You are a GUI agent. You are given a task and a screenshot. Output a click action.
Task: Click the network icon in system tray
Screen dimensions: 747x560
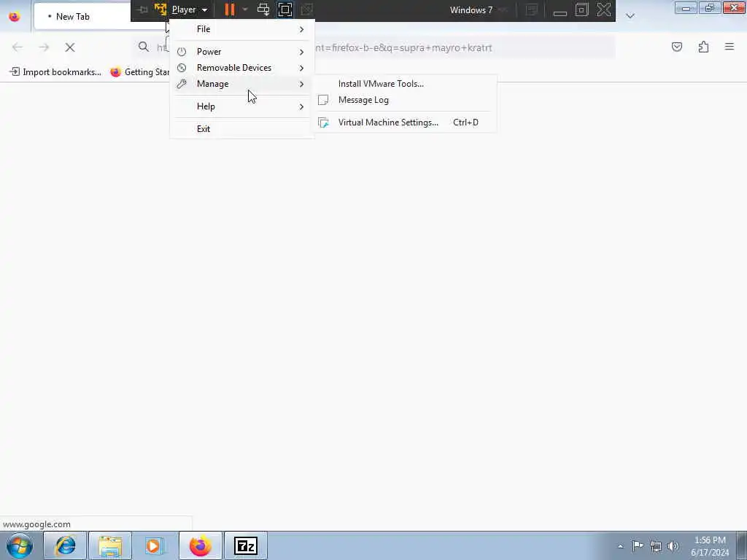coord(656,546)
